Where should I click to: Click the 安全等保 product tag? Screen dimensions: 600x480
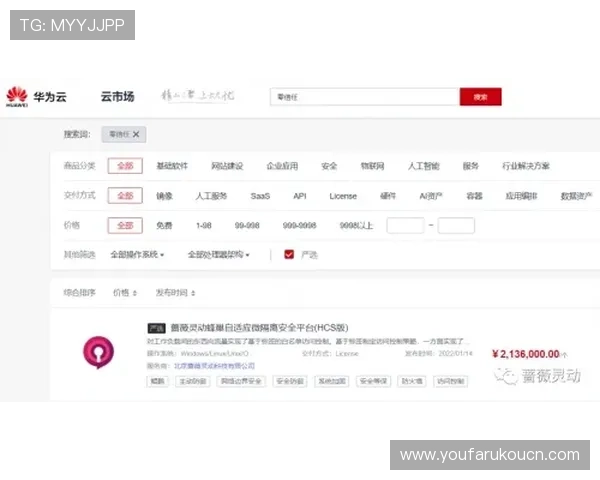373,381
